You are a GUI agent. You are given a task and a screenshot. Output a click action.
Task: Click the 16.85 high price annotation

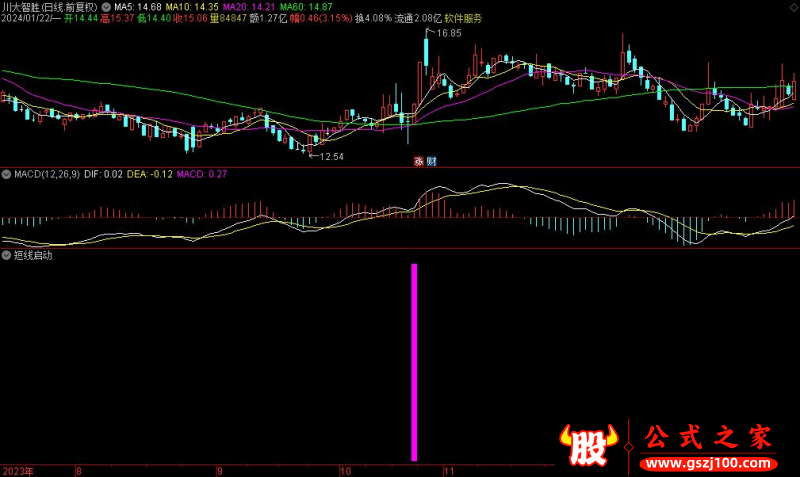tap(449, 33)
